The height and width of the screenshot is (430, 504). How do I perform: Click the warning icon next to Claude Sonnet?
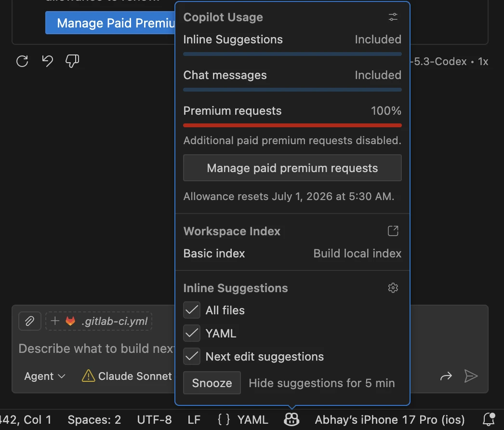pos(88,376)
